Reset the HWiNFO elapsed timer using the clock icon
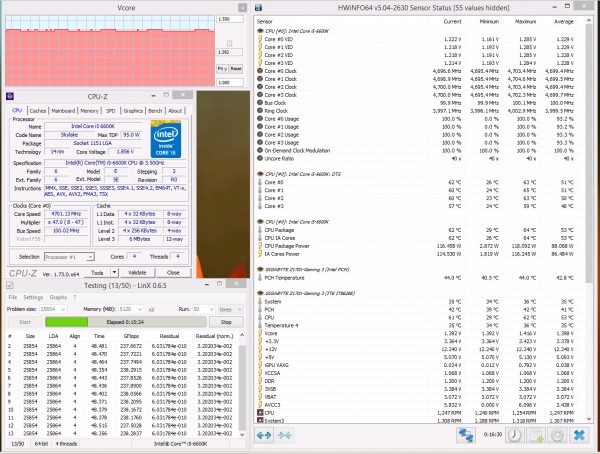This screenshot has width=600, height=454. [x=515, y=435]
